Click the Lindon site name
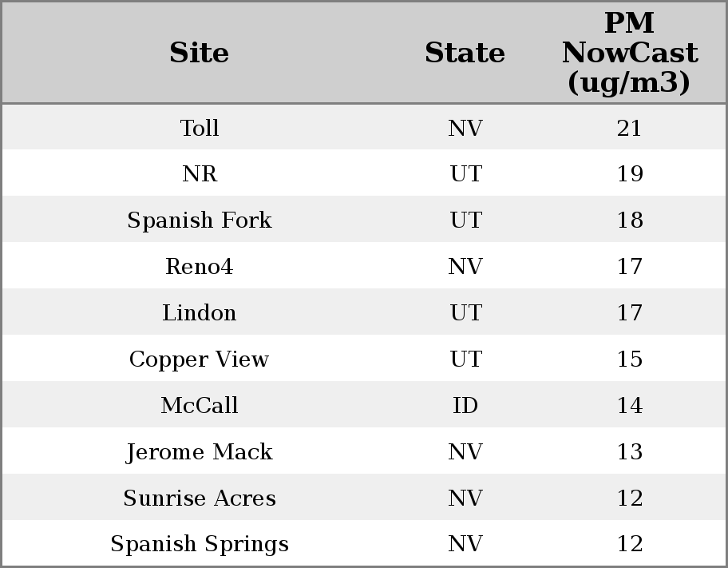 [x=200, y=313]
